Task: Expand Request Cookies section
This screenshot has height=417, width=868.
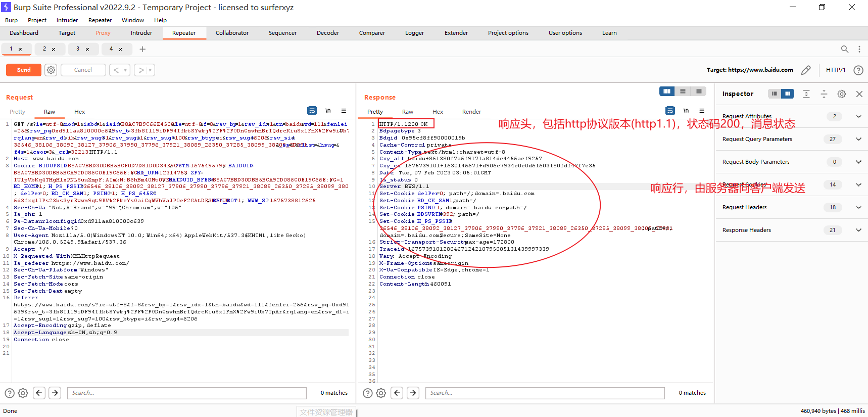Action: (x=858, y=184)
